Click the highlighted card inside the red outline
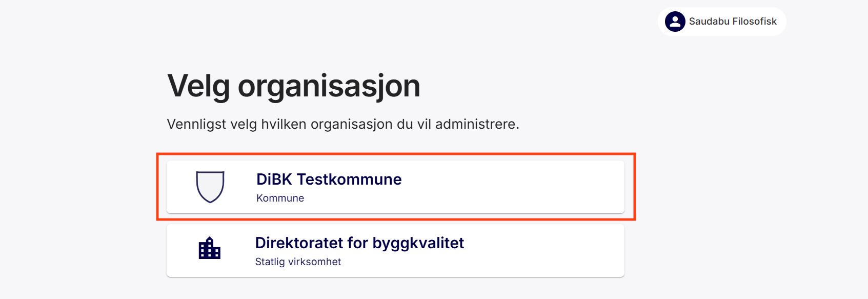 click(x=395, y=187)
